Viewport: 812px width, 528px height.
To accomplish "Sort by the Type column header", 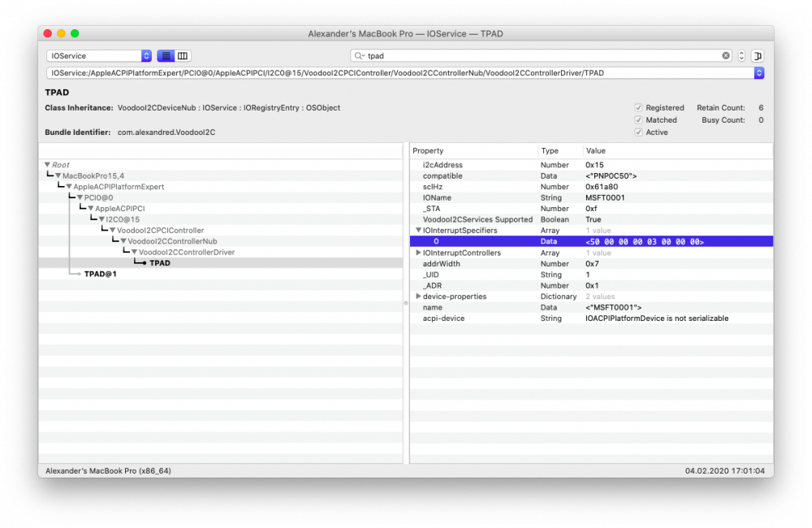I will pos(560,151).
